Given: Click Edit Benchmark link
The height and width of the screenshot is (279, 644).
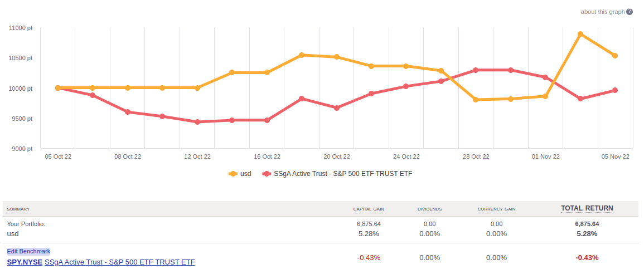Looking at the screenshot, I should [x=28, y=251].
